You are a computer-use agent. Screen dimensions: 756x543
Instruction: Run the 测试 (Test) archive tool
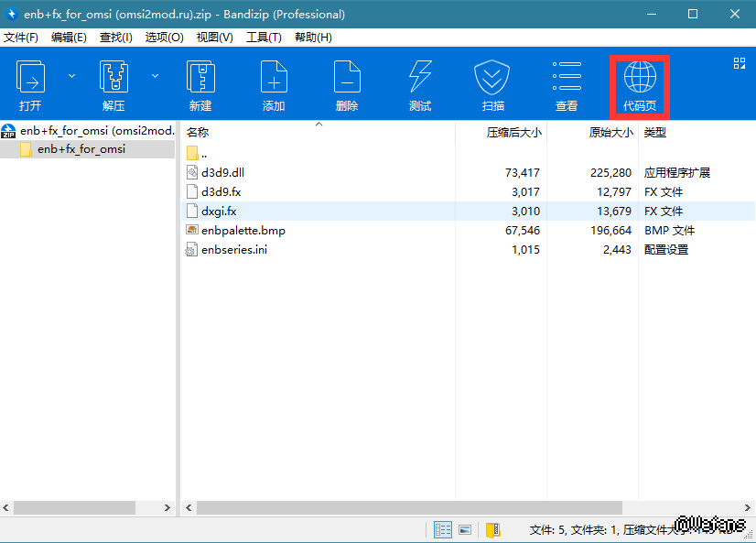click(420, 84)
